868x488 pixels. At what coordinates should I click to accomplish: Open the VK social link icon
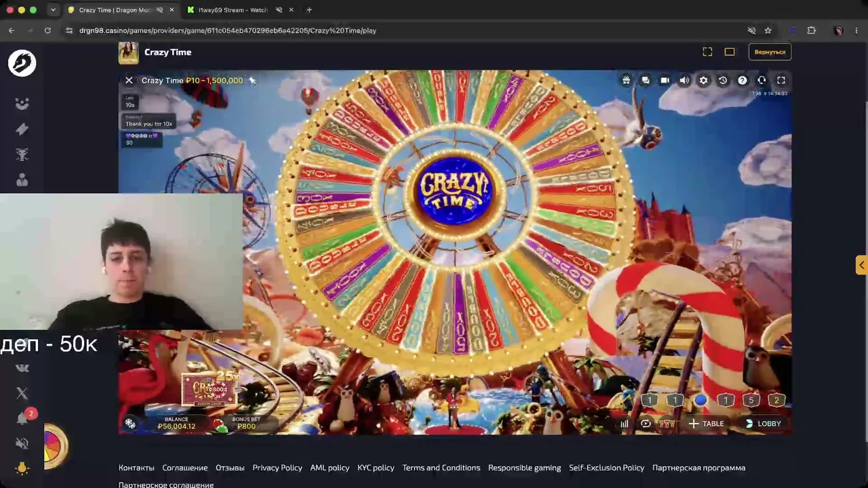click(x=22, y=368)
